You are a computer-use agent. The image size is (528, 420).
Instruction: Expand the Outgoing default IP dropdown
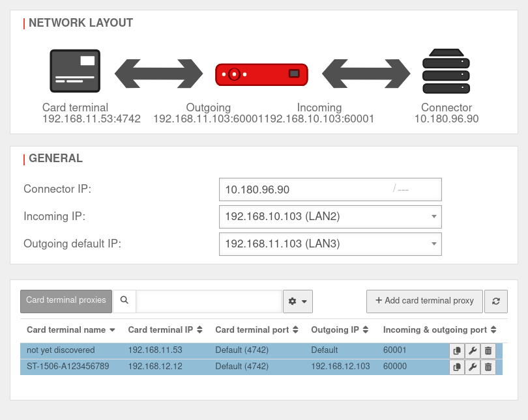(x=330, y=244)
